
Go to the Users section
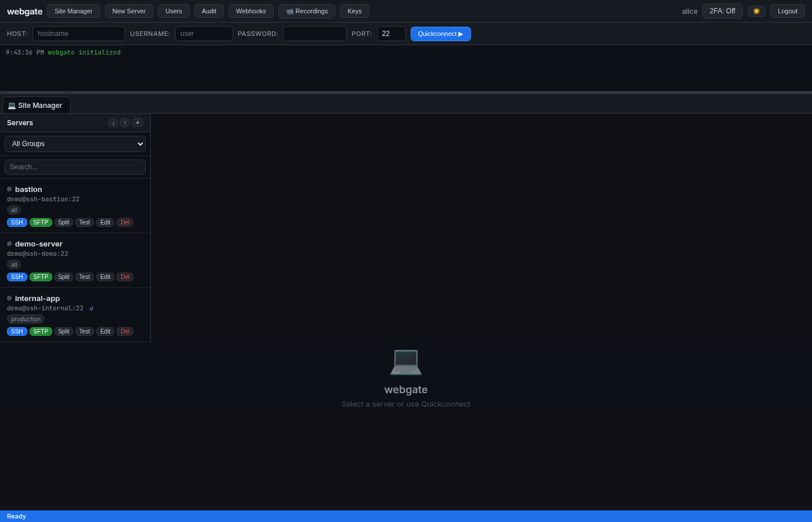pyautogui.click(x=173, y=11)
